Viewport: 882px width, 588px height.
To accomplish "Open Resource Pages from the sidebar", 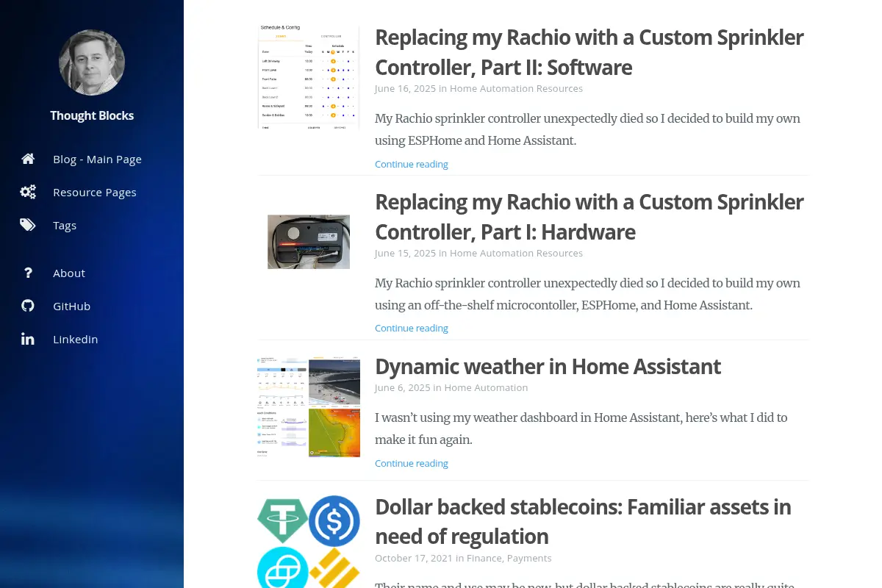I will [x=95, y=192].
